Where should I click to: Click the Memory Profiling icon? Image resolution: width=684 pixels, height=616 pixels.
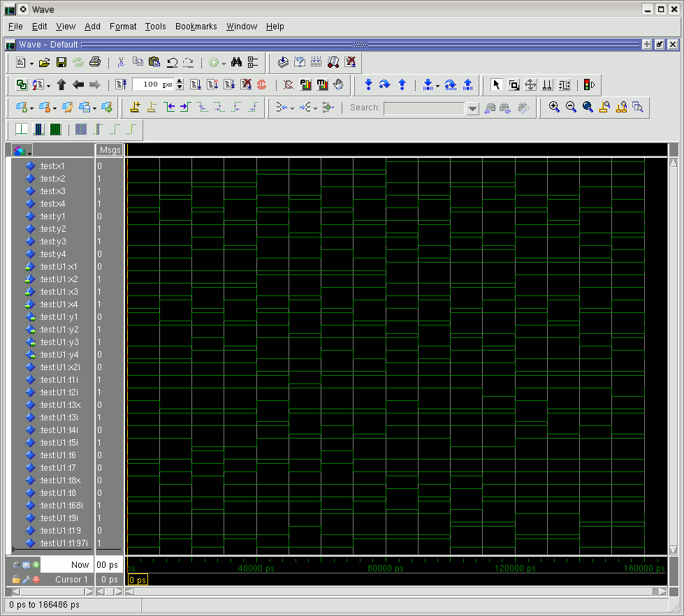click(322, 85)
